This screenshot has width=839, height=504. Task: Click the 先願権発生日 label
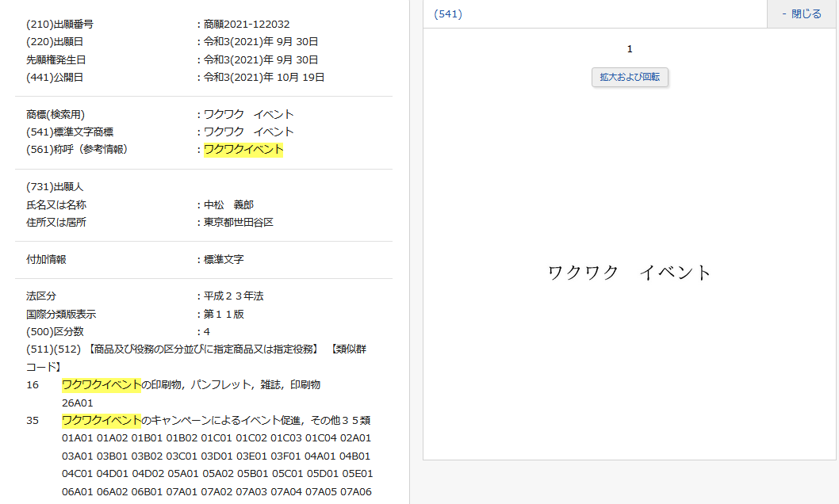point(56,60)
